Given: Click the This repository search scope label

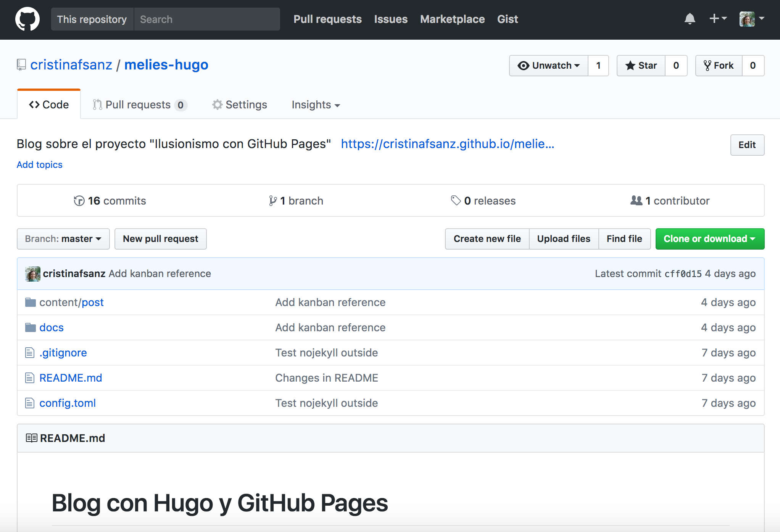Looking at the screenshot, I should tap(92, 19).
